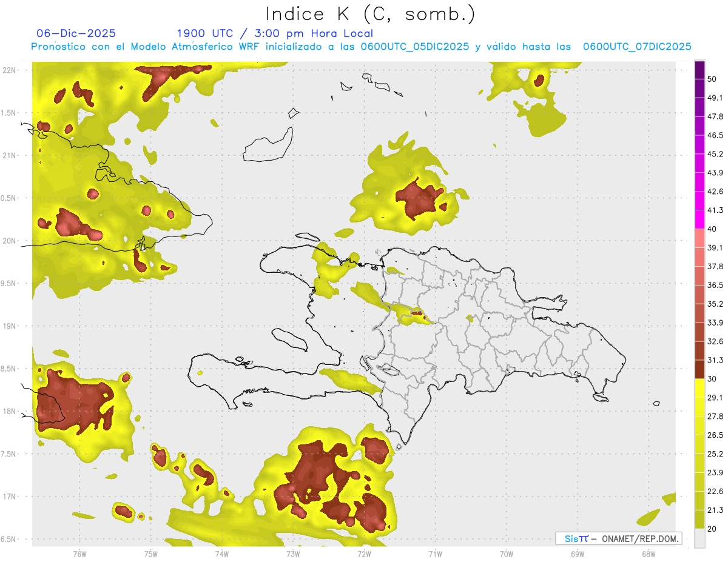Click the latitude label "22N"

click(x=9, y=70)
